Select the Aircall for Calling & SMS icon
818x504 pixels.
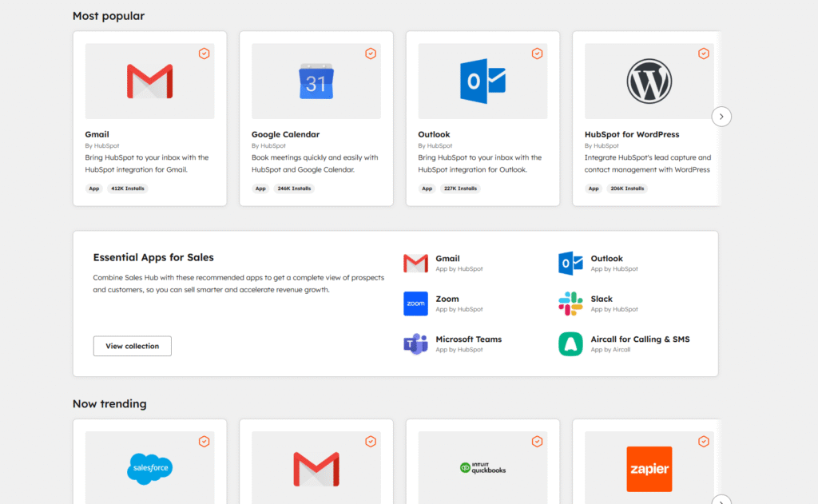click(x=570, y=343)
